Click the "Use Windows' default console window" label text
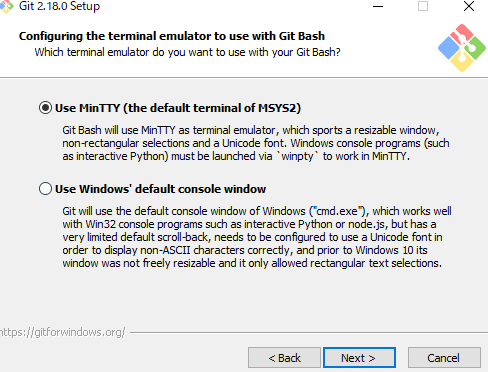The width and height of the screenshot is (488, 372). pyautogui.click(x=160, y=189)
